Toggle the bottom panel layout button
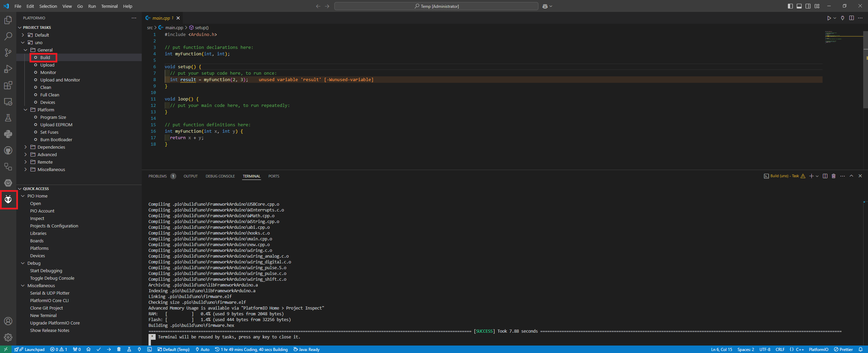Viewport: 868px width, 353px height. (799, 6)
